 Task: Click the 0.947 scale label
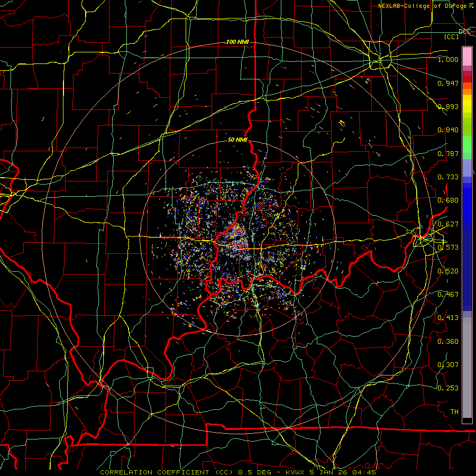pos(448,83)
